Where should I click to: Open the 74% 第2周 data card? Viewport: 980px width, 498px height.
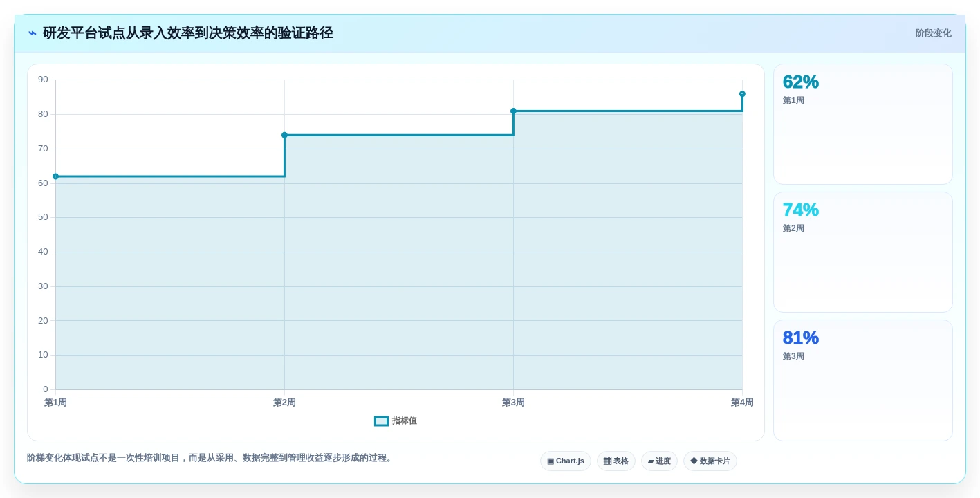pos(863,252)
